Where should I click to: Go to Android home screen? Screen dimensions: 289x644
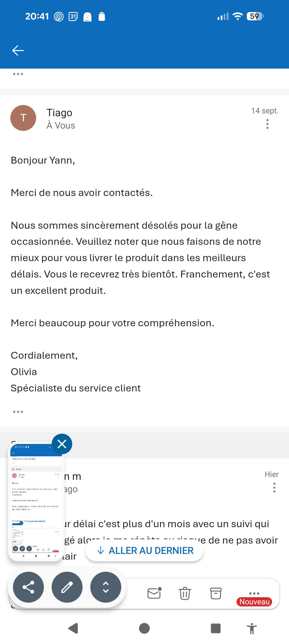tap(144, 628)
